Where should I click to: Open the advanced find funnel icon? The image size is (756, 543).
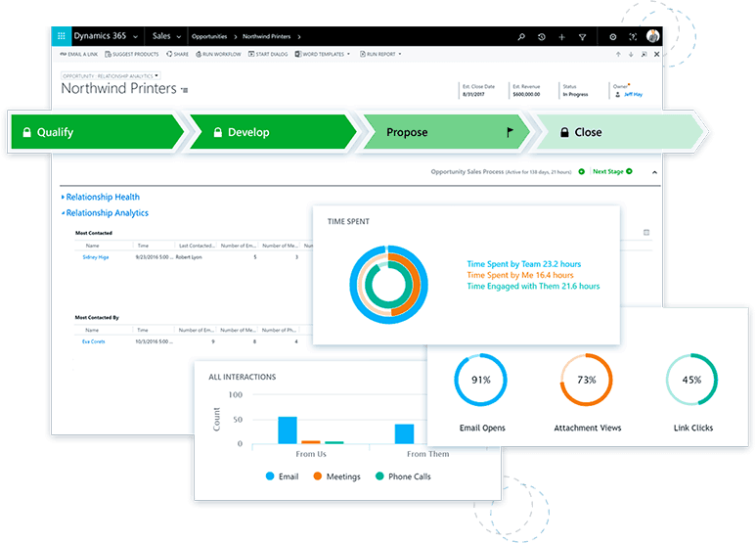click(583, 36)
